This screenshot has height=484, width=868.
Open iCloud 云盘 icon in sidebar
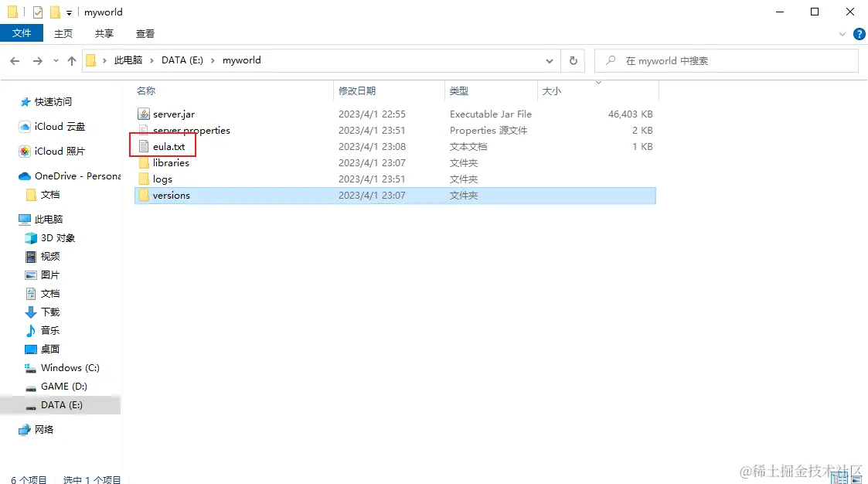tap(25, 127)
